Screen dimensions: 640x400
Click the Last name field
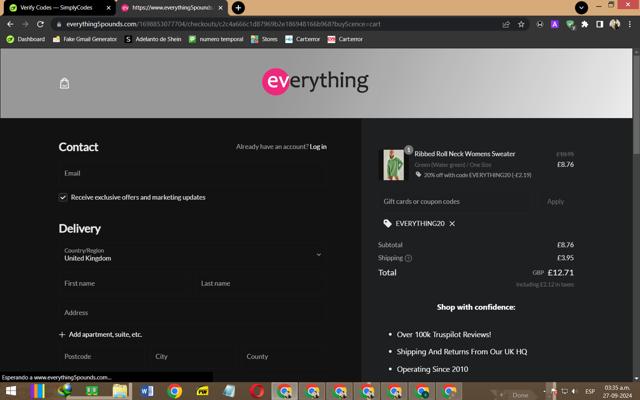[261, 284]
